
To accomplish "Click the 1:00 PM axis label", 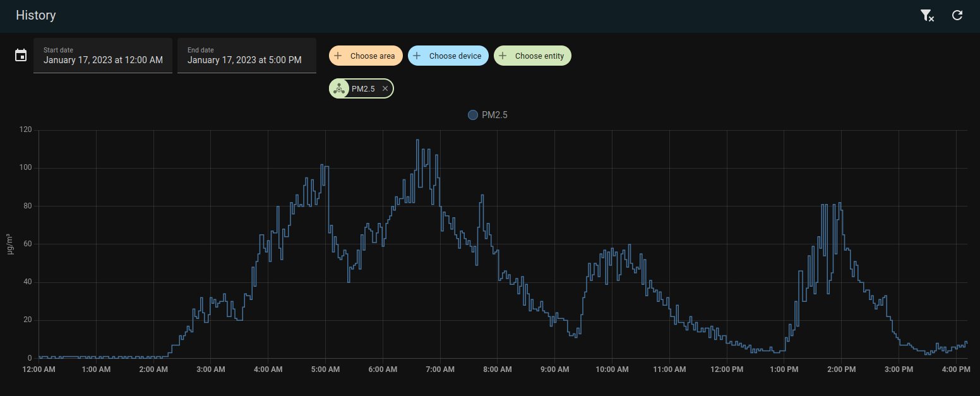I will (x=784, y=369).
